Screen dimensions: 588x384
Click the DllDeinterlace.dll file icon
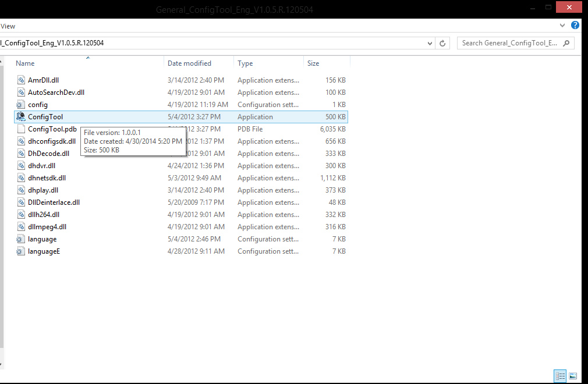pos(21,202)
